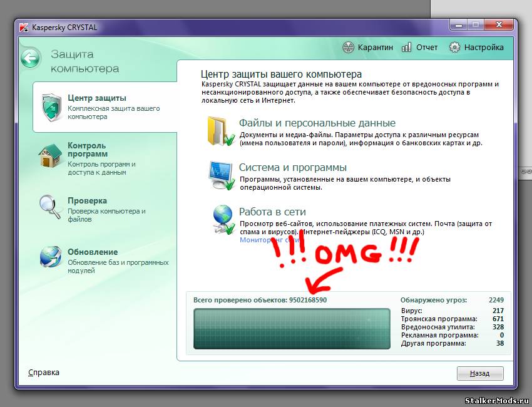Viewport: 532px width, 407px height.
Task: Click the Вредоносная утилита count row
Action: [x=453, y=327]
